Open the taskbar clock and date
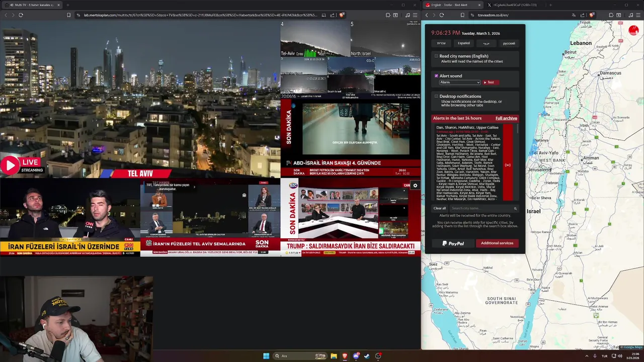This screenshot has width=644, height=362. click(x=632, y=356)
